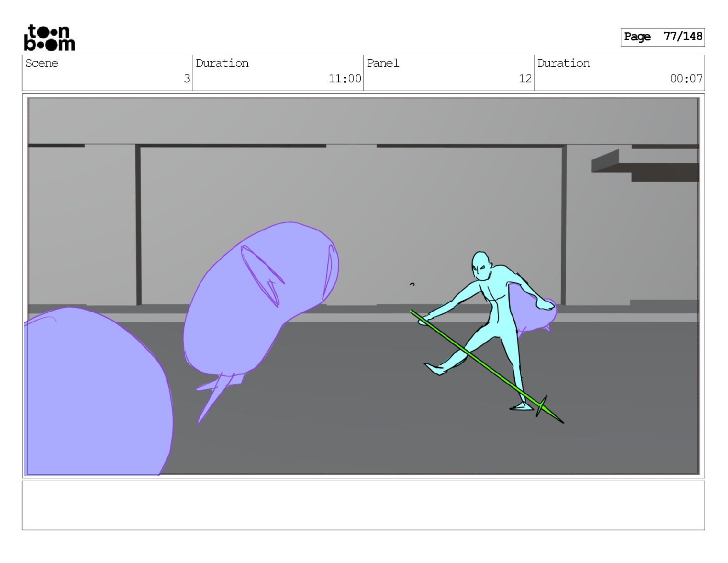728x563 pixels.
Task: Click the panel number '12'
Action: point(525,79)
